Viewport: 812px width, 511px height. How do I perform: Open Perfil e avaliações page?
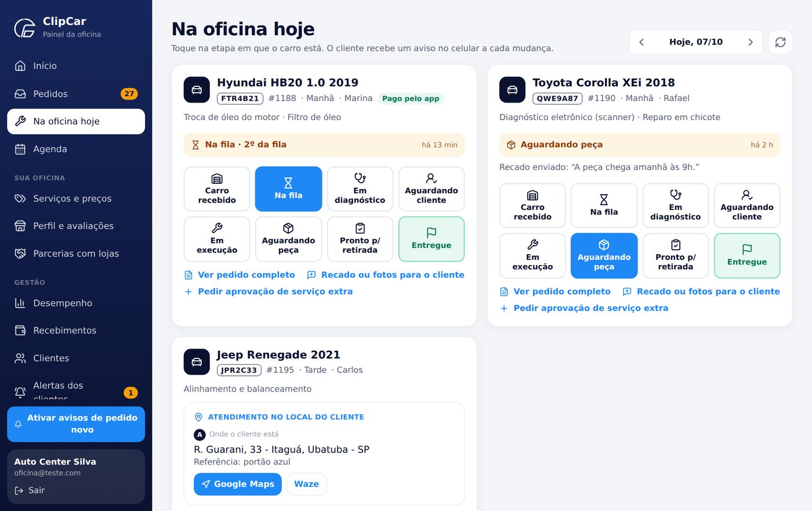[76, 226]
